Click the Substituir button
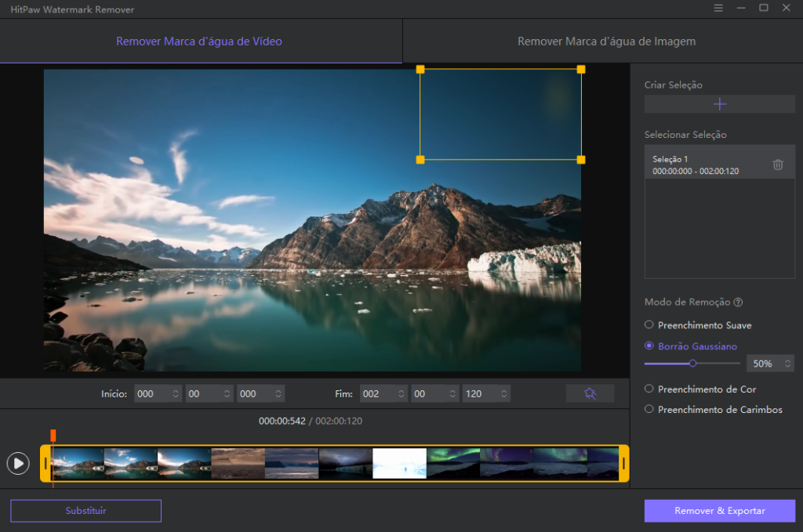 pos(85,511)
